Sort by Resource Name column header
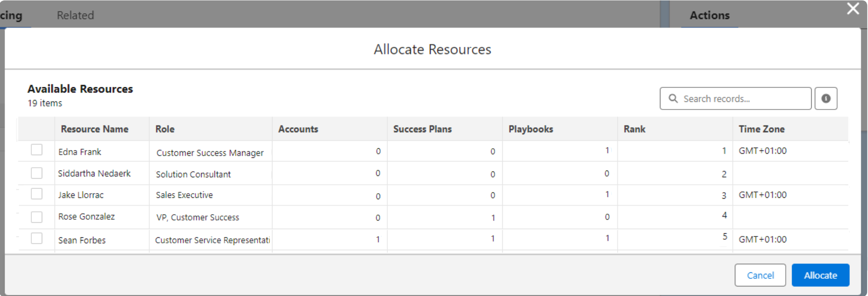This screenshot has width=868, height=296. [x=94, y=129]
